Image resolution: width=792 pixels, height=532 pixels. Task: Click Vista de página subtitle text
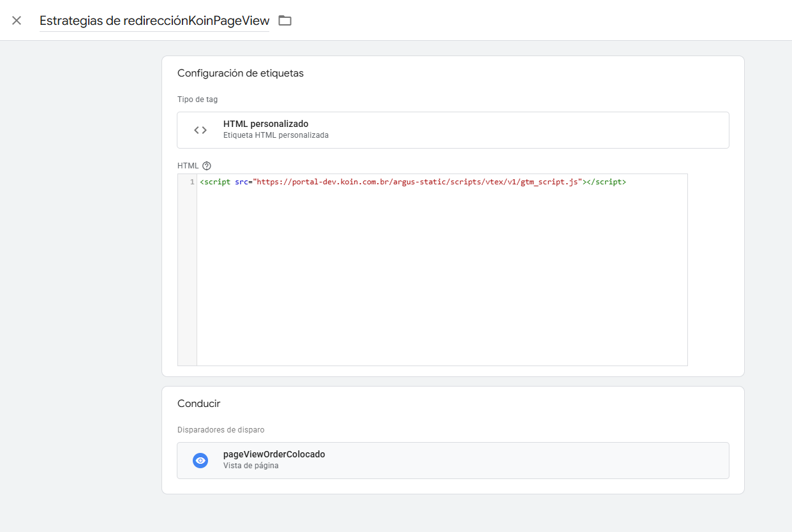click(x=251, y=466)
